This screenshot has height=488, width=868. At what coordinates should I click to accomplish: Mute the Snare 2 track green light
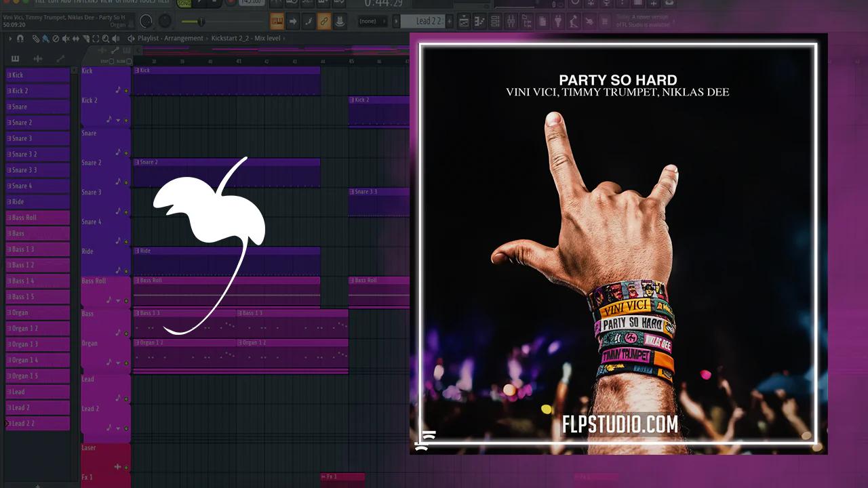[126, 183]
